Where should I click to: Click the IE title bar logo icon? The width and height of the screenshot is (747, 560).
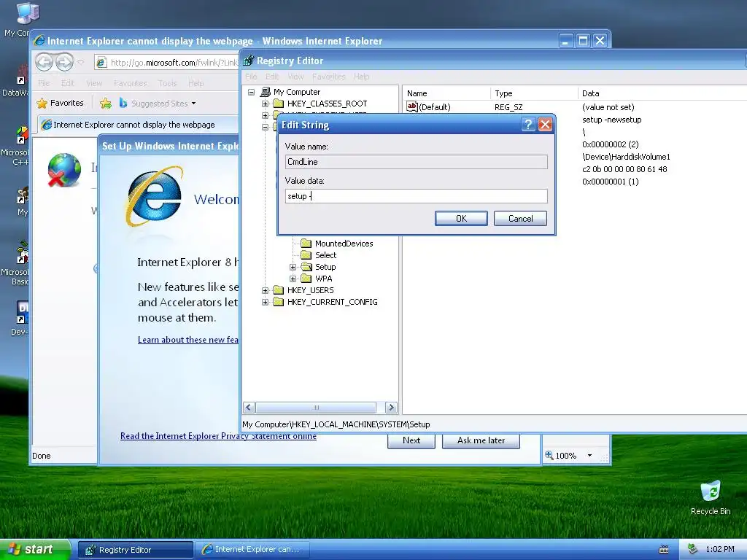[40, 41]
